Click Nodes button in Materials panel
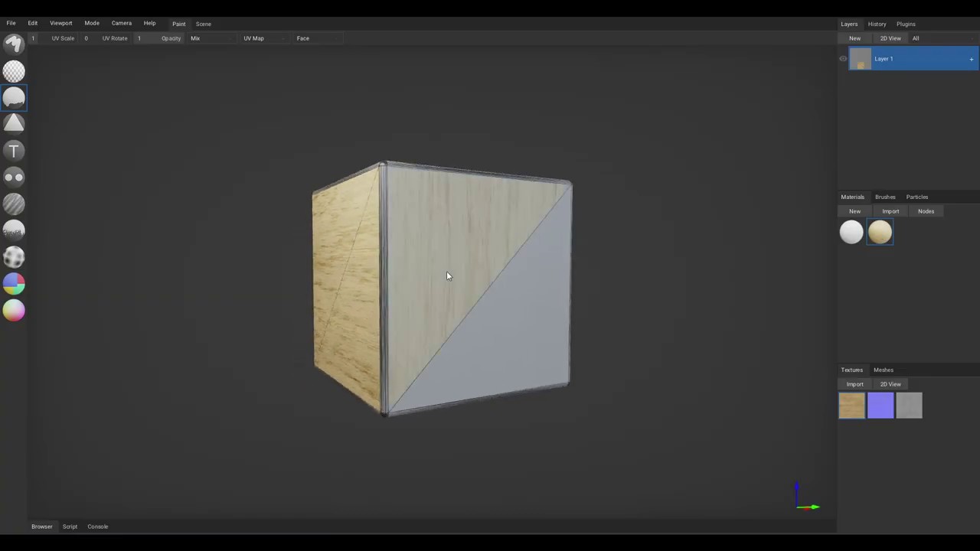980x551 pixels. pyautogui.click(x=926, y=211)
